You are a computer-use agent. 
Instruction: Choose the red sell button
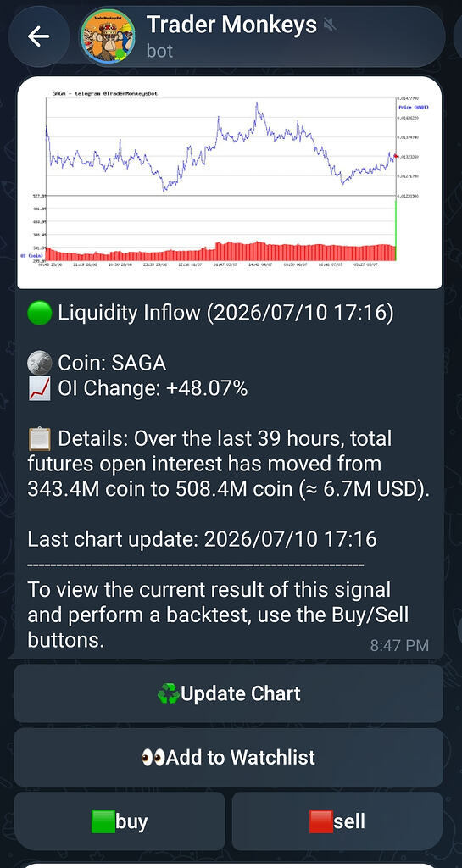pos(337,821)
